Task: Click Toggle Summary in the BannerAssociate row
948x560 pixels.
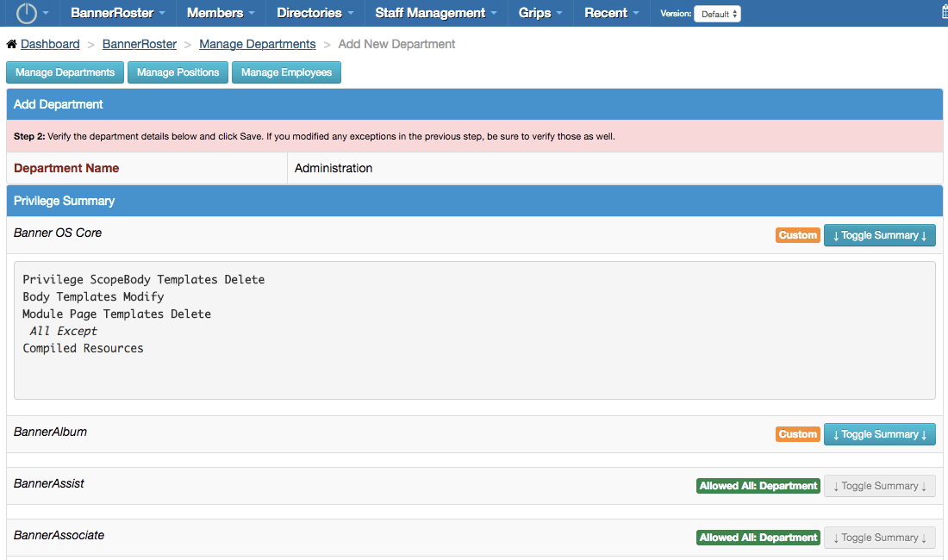Action: [880, 538]
